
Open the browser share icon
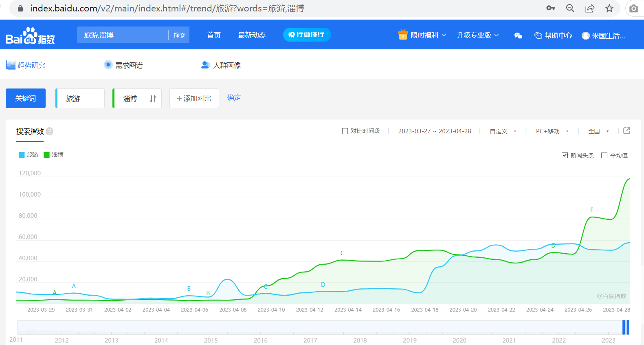[x=589, y=9]
